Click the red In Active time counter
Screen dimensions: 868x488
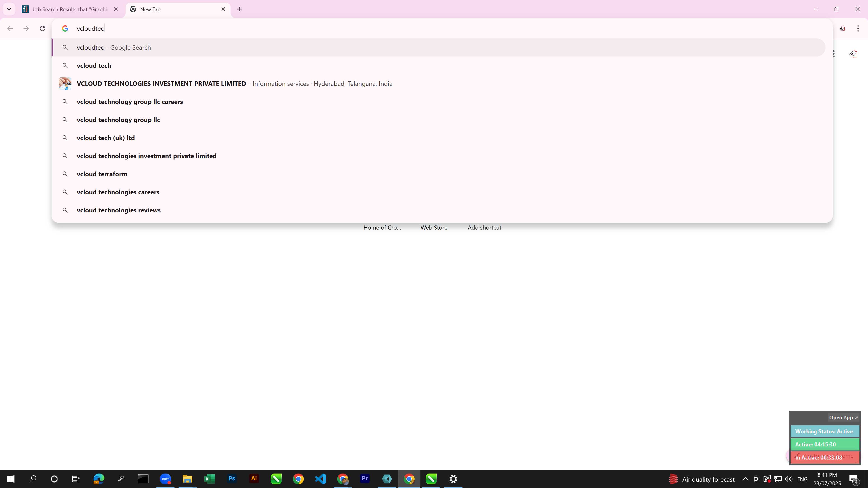(825, 457)
